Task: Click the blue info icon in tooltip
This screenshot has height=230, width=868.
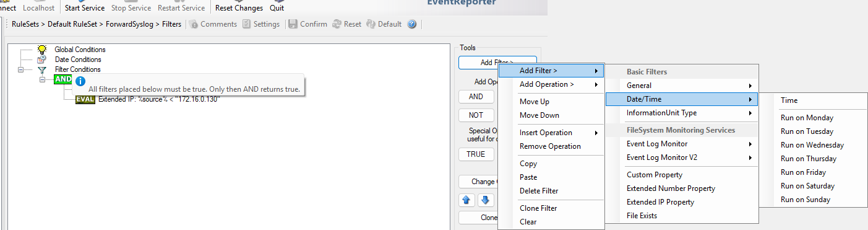Action: pyautogui.click(x=80, y=81)
